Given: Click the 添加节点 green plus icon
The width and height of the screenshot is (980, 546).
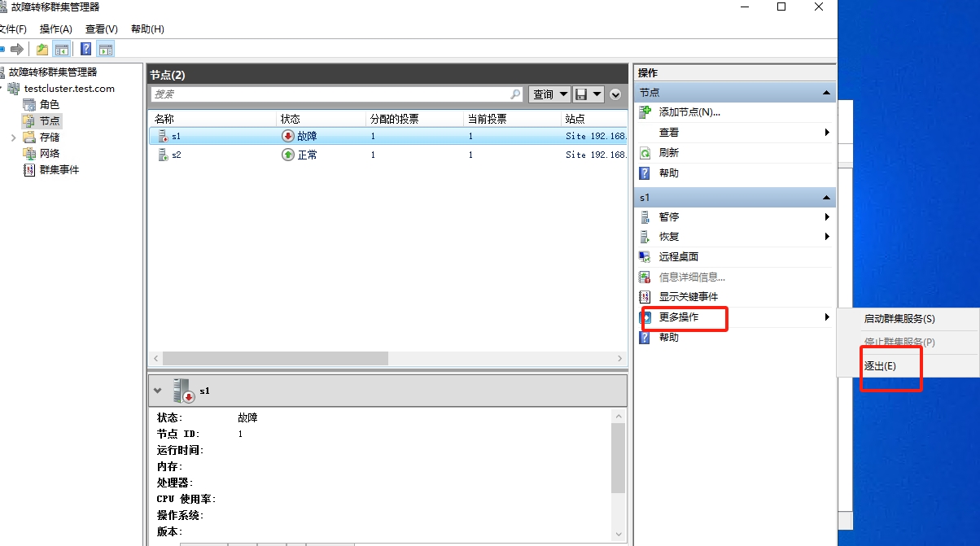Looking at the screenshot, I should (645, 112).
